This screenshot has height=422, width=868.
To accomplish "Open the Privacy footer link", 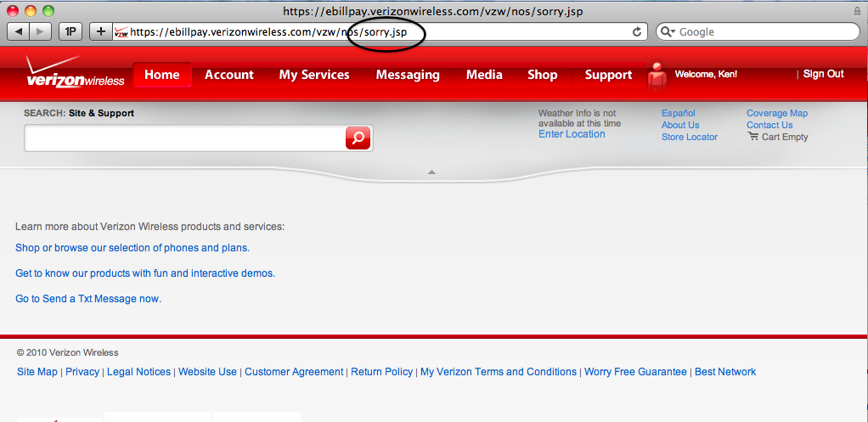I will coord(82,372).
